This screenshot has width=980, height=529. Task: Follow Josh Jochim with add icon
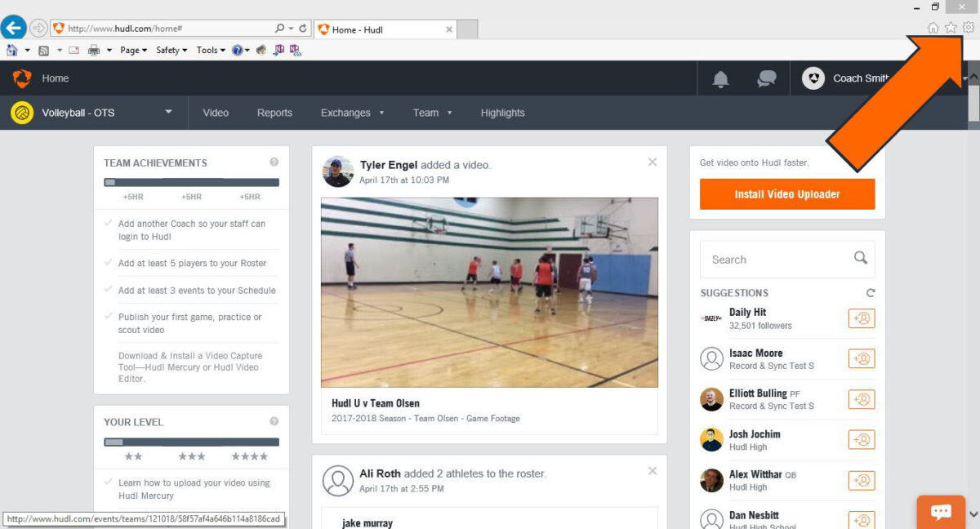coord(862,439)
